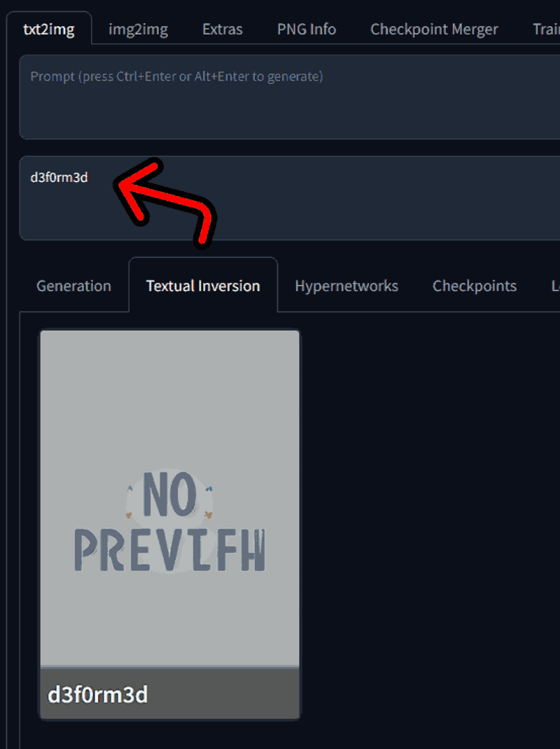The image size is (560, 749).
Task: Open the Hypernetworks sub-tab
Action: point(346,286)
